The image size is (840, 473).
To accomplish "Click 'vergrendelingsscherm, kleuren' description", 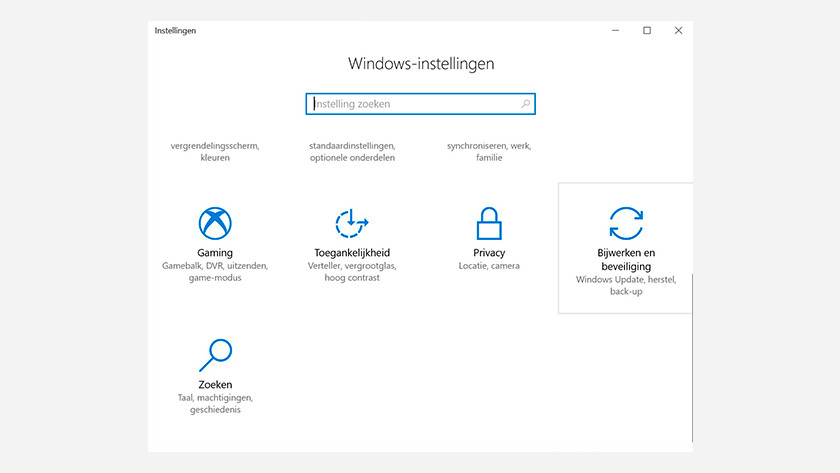I will point(215,152).
